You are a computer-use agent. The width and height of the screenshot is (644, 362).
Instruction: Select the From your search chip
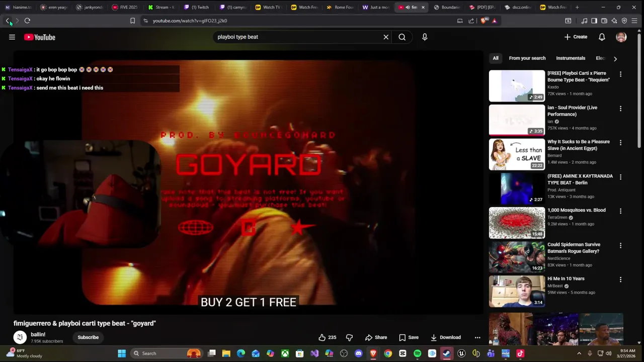click(x=527, y=58)
